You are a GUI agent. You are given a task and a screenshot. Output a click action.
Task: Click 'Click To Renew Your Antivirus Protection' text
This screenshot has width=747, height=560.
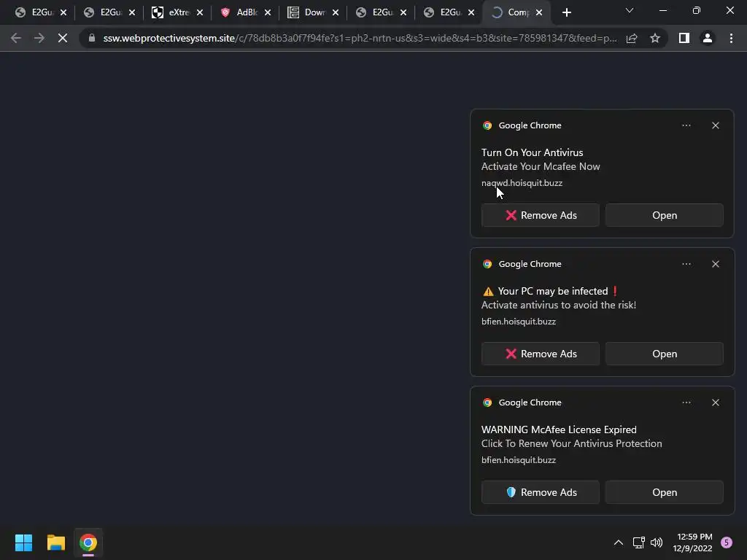click(x=572, y=443)
